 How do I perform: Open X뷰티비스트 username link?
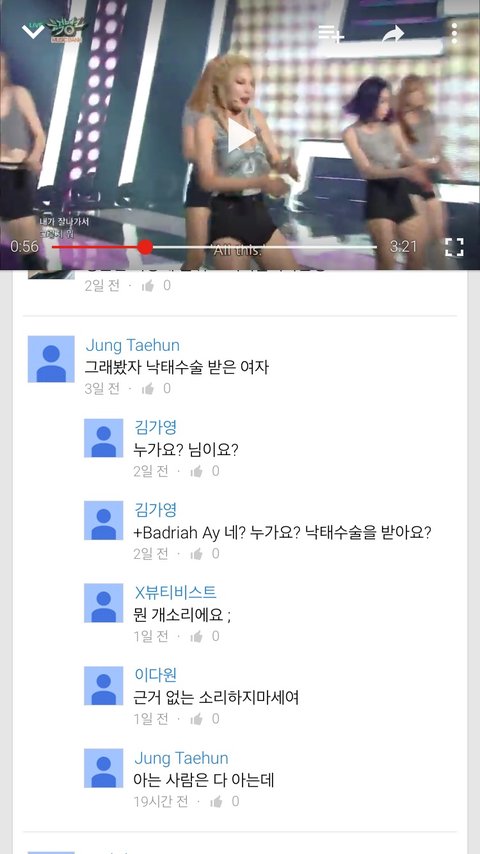[x=175, y=592]
